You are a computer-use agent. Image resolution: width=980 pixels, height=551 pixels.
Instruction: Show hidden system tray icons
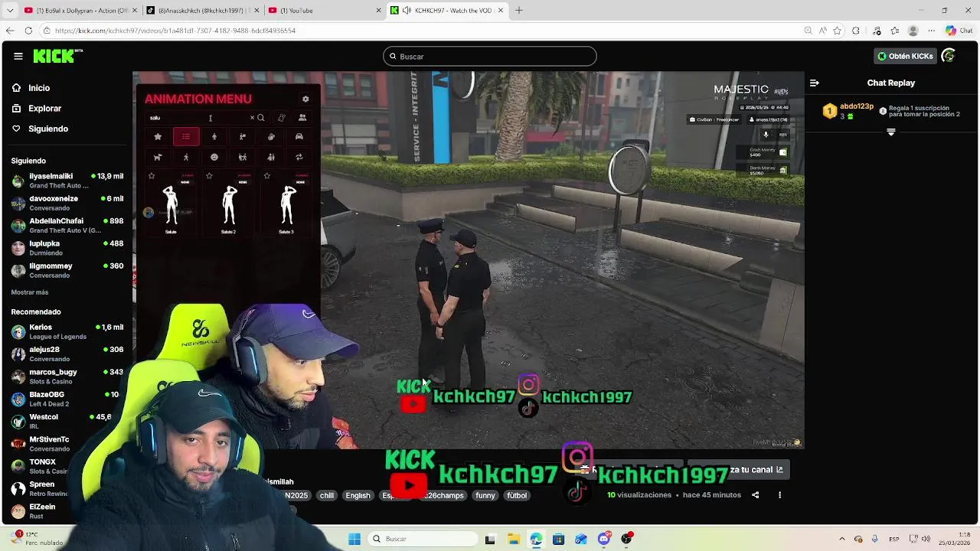[x=841, y=539]
